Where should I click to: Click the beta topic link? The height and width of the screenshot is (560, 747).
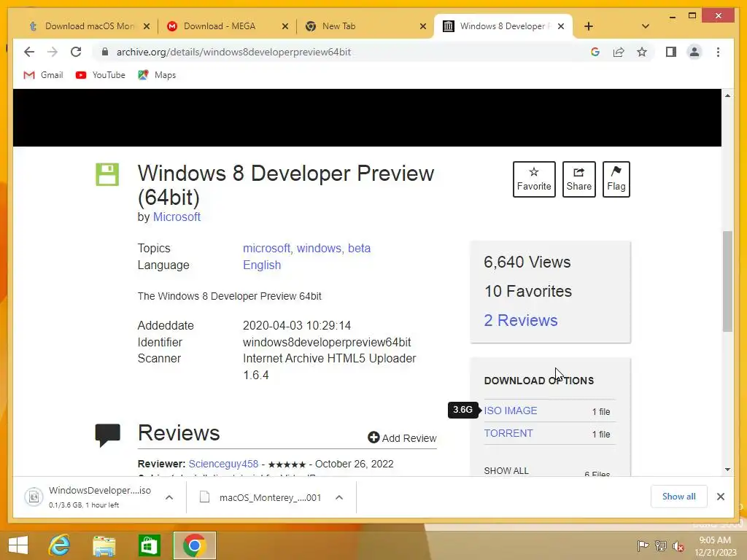coord(359,248)
